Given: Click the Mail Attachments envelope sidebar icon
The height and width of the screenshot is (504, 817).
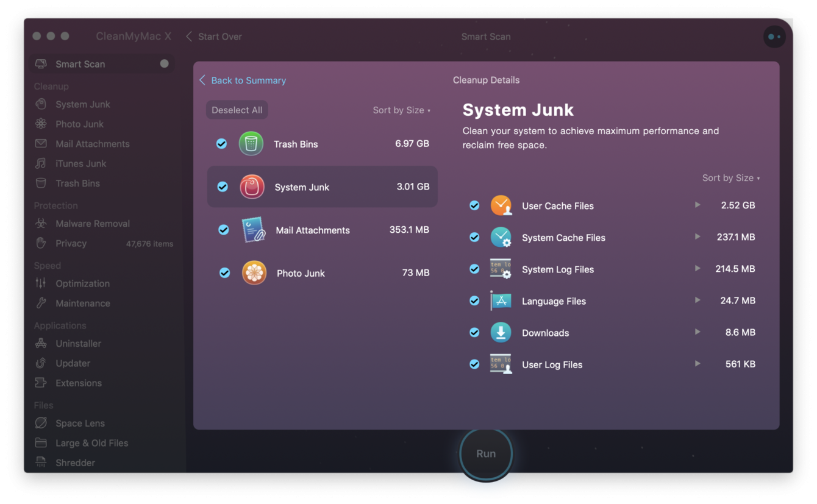Looking at the screenshot, I should coord(41,144).
